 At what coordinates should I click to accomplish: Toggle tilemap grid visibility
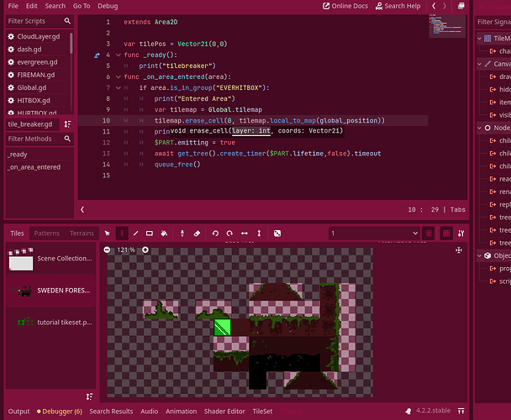(x=446, y=234)
